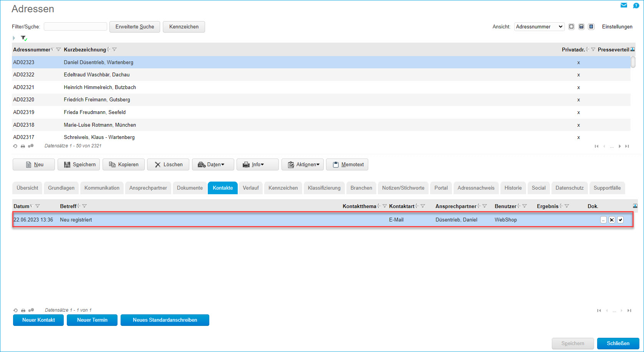
Task: Open the Ansicht dropdown showing Adressnummer
Action: click(539, 26)
